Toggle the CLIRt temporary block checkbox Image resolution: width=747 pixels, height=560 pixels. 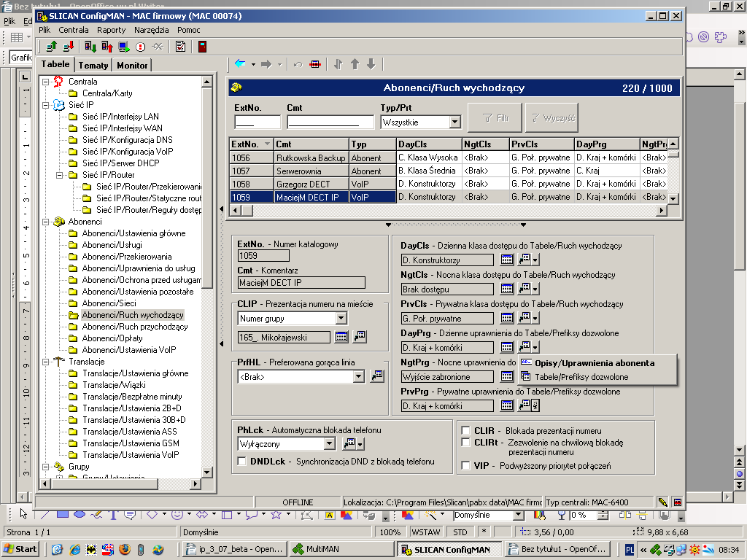coord(466,443)
